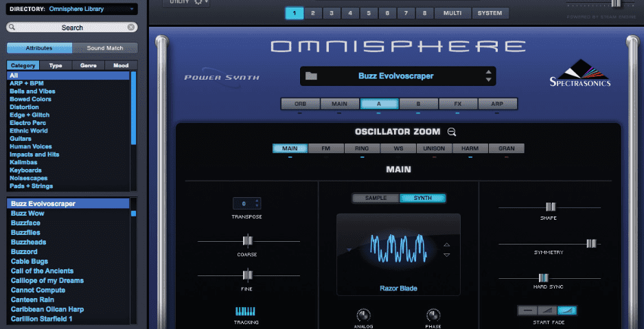The image size is (644, 329).
Task: Open the ARP page tab
Action: pos(497,104)
